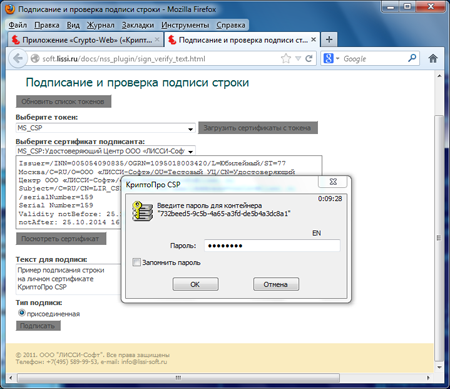Reload the page with refresh icon

click(x=309, y=59)
